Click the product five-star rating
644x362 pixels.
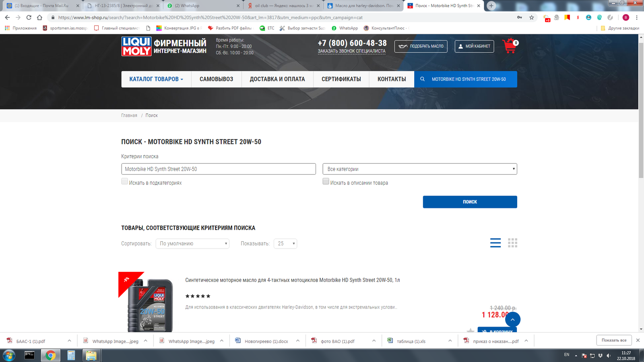click(198, 296)
